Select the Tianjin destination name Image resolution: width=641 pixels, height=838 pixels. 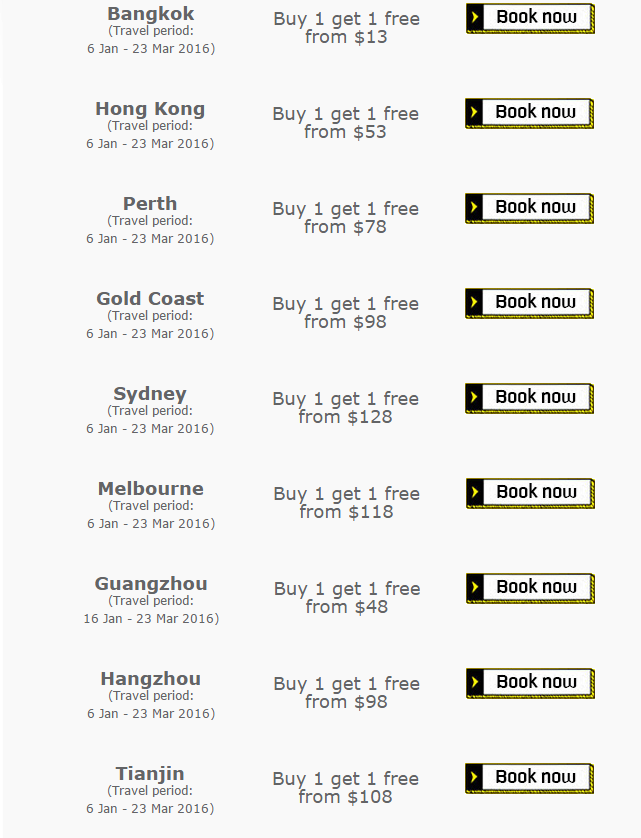tap(150, 774)
